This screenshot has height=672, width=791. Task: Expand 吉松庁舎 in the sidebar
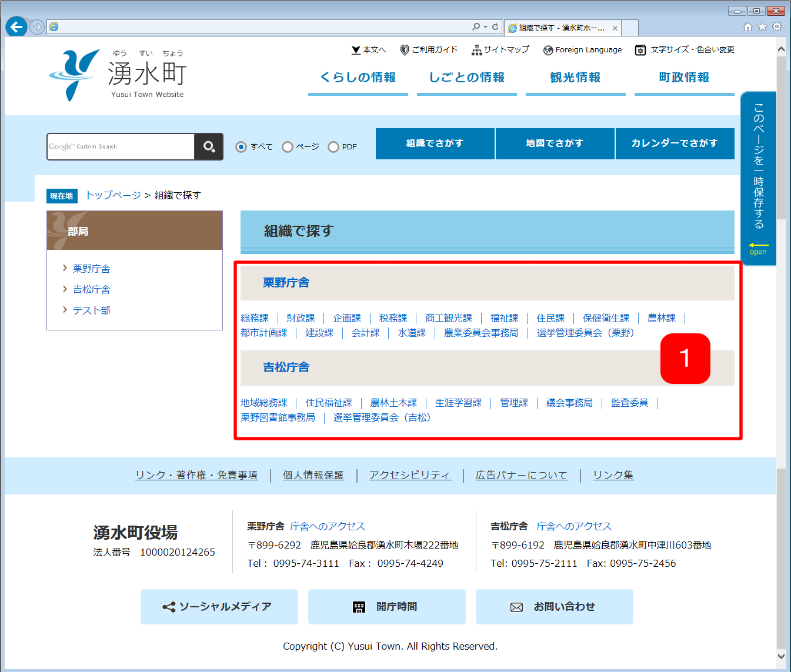point(91,289)
